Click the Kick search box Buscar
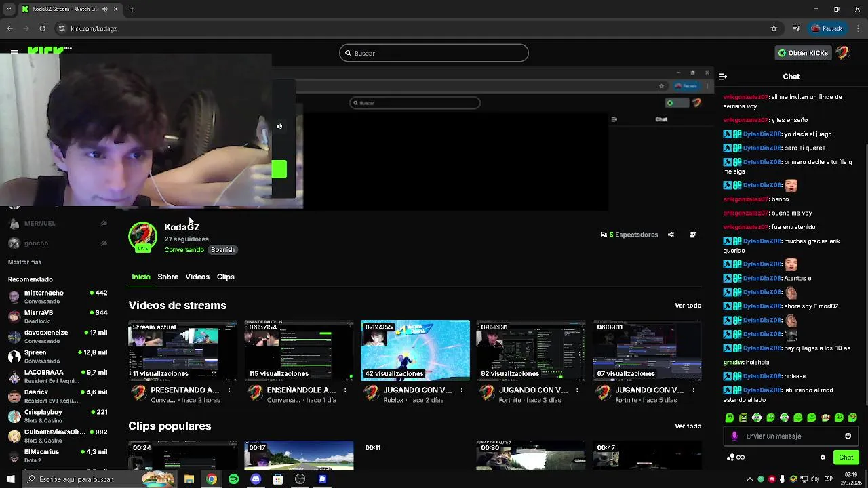 (x=434, y=53)
